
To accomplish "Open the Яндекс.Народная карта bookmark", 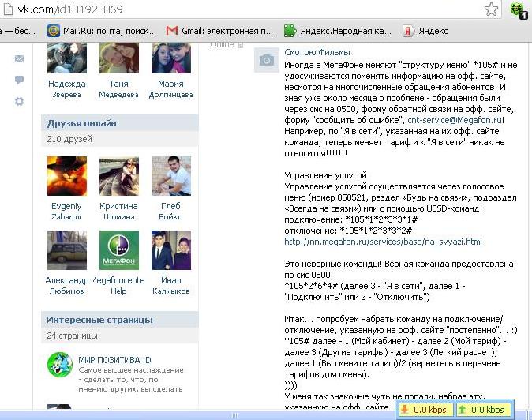I will pyautogui.click(x=337, y=32).
